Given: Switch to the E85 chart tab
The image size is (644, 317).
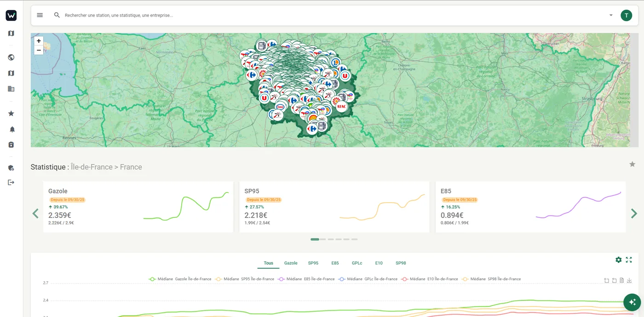Looking at the screenshot, I should [335, 263].
